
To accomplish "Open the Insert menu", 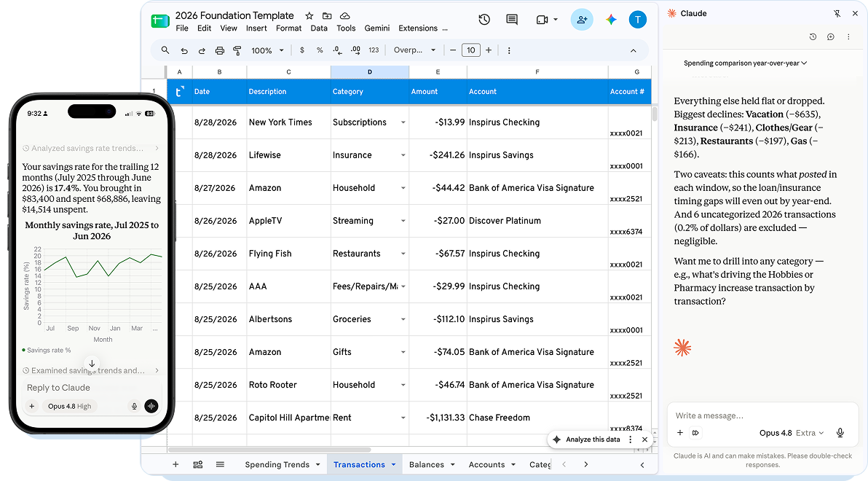I will pos(256,28).
